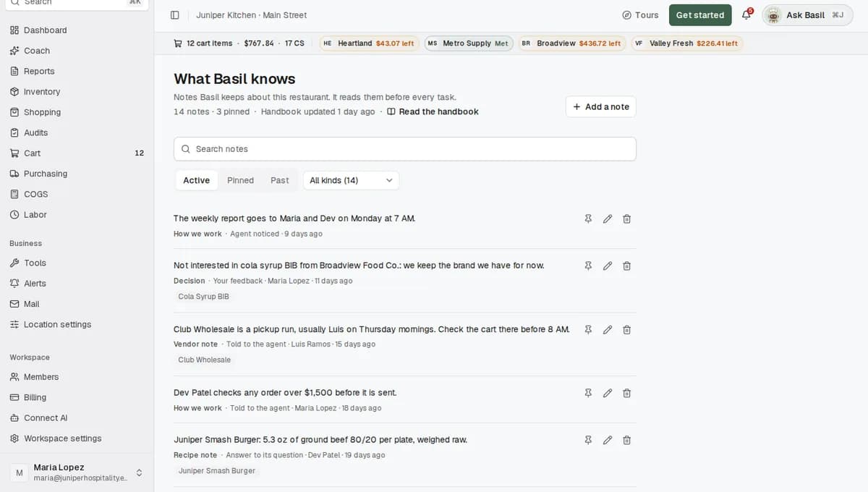
Task: Select Valley Fresh vendor chip
Action: (687, 43)
